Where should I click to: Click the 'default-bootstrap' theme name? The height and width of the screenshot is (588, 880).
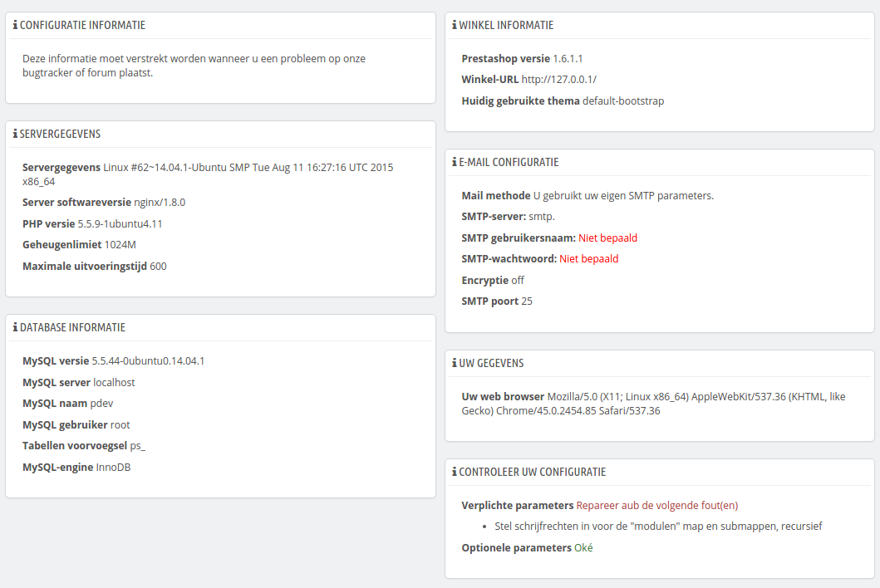[623, 101]
